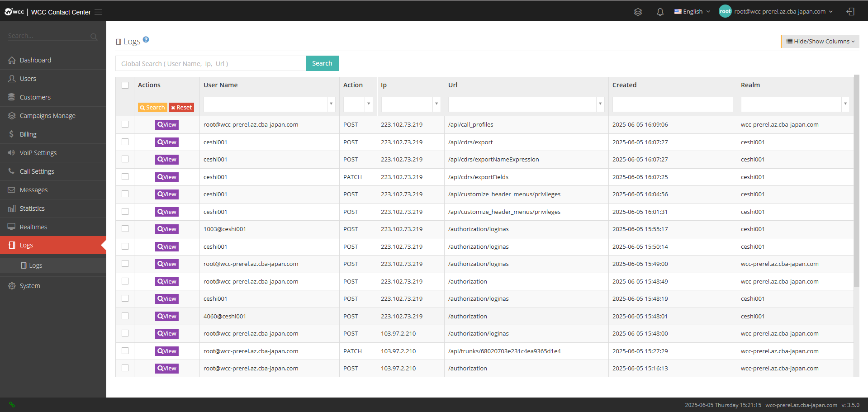Toggle the sidebar hamburger menu icon
The height and width of the screenshot is (412, 868).
(98, 12)
